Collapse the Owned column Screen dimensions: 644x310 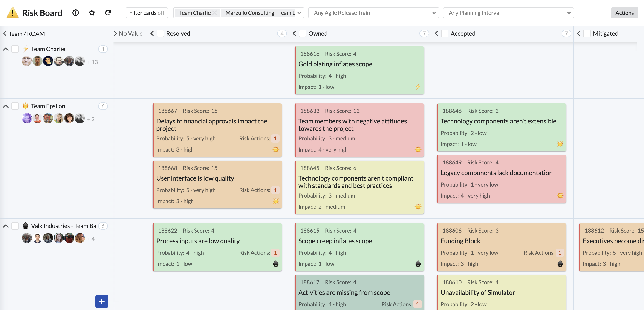click(x=294, y=34)
